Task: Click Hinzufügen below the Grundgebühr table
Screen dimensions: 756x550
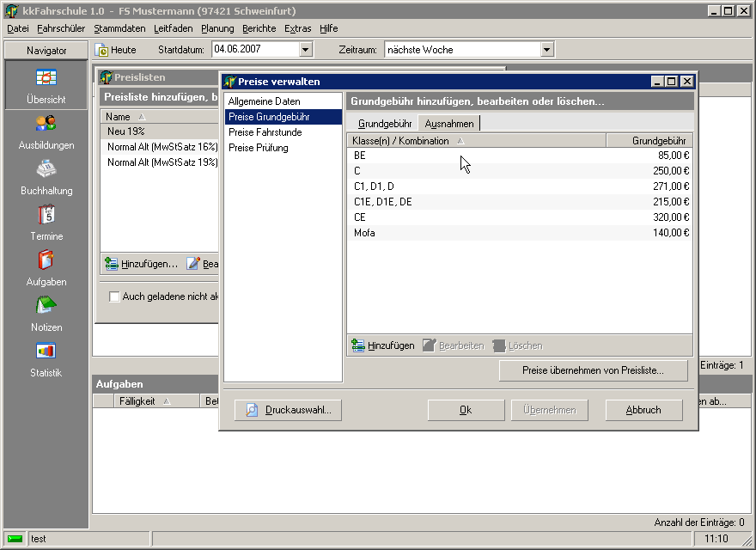Action: click(383, 345)
